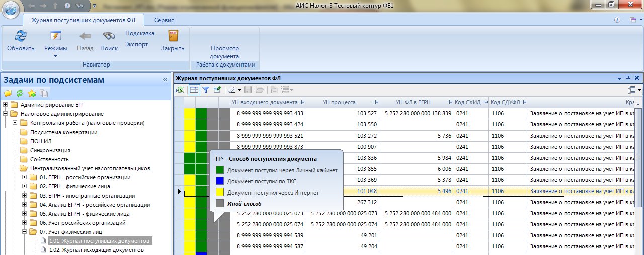
Task: Switch to the Сервис ribbon tab
Action: tap(164, 20)
